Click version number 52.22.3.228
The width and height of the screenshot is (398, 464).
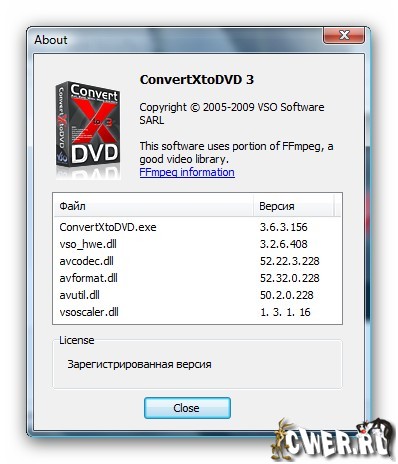pos(290,261)
